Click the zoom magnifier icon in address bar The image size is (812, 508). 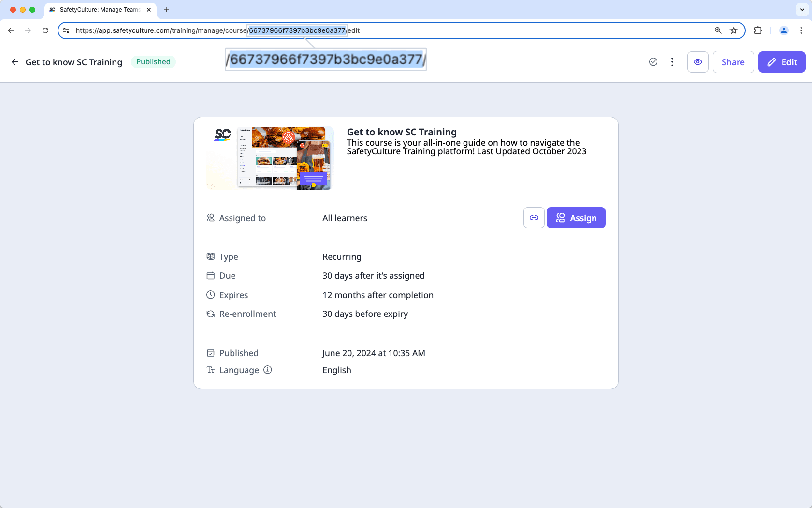click(718, 30)
